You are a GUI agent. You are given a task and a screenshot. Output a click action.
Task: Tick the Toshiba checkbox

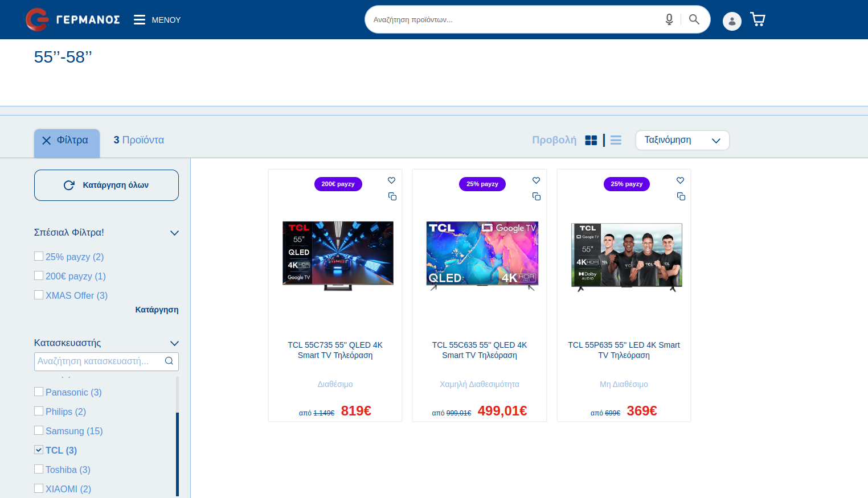[39, 469]
